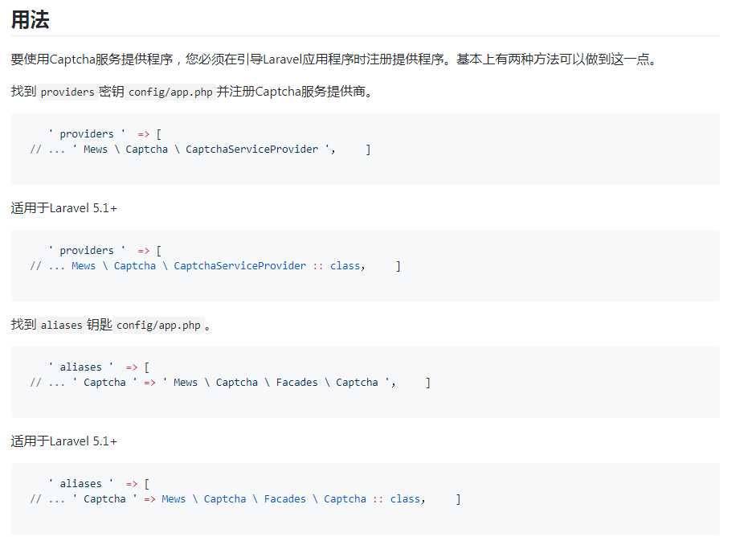The image size is (756, 537).
Task: Click the word 密钥 between providers and config/app.php
Action: point(112,91)
